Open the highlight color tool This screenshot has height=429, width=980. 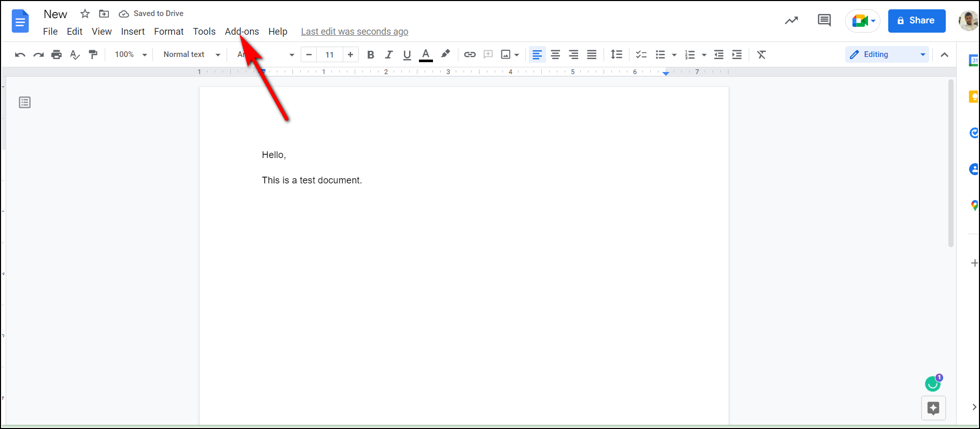point(445,54)
